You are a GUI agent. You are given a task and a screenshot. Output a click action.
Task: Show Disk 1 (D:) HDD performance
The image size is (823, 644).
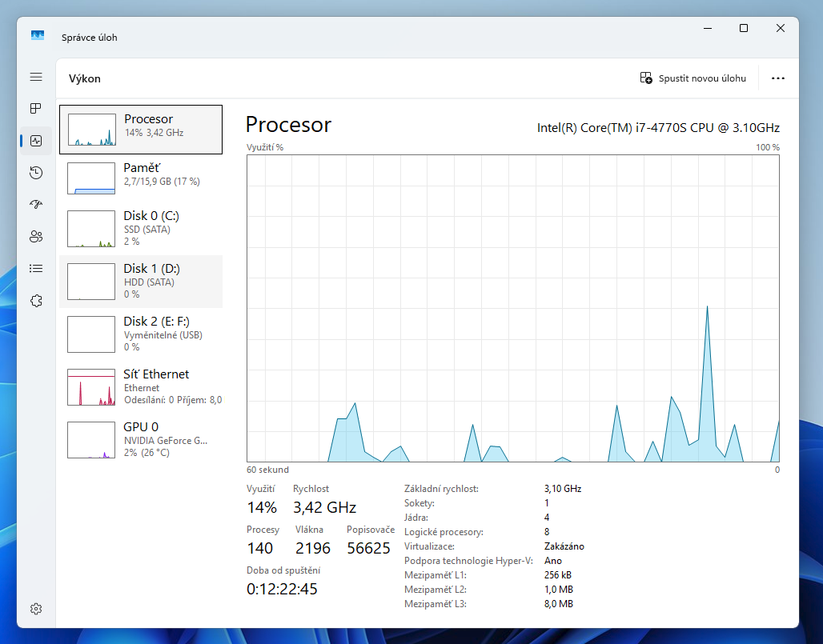pos(141,282)
